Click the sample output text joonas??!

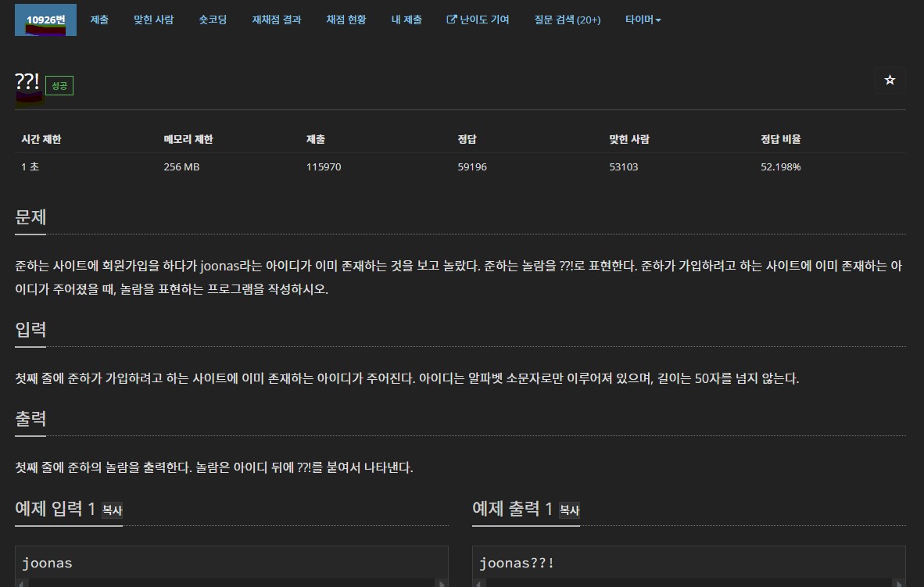point(516,563)
